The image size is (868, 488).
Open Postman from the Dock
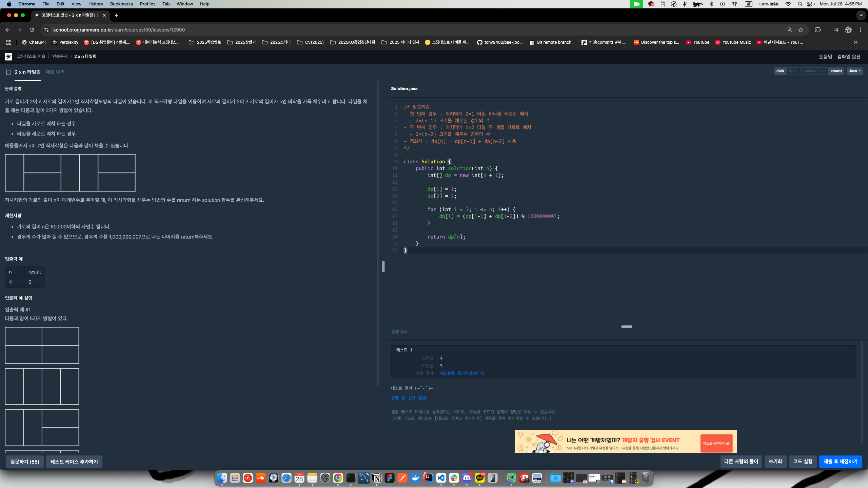(402, 478)
